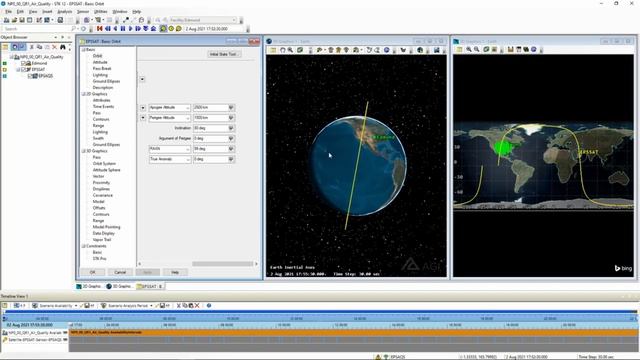Screen dimensions: 640x360
Task: Click the first yellow time-mode icon in animation toolbar
Action: click(x=163, y=29)
